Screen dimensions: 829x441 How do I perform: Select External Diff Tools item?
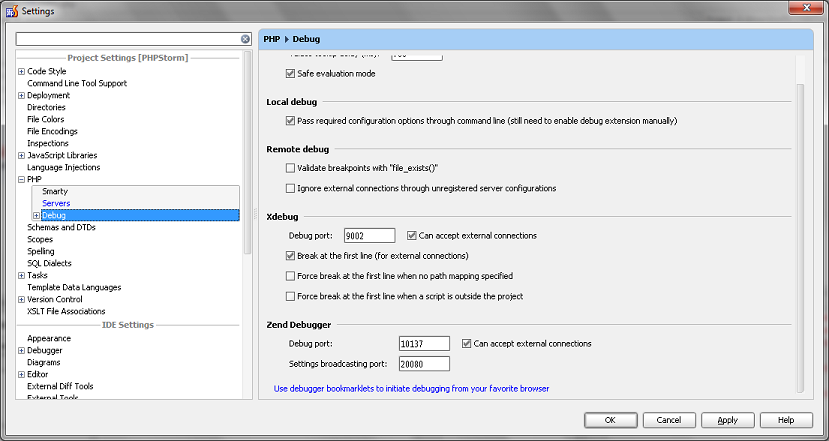tap(60, 387)
